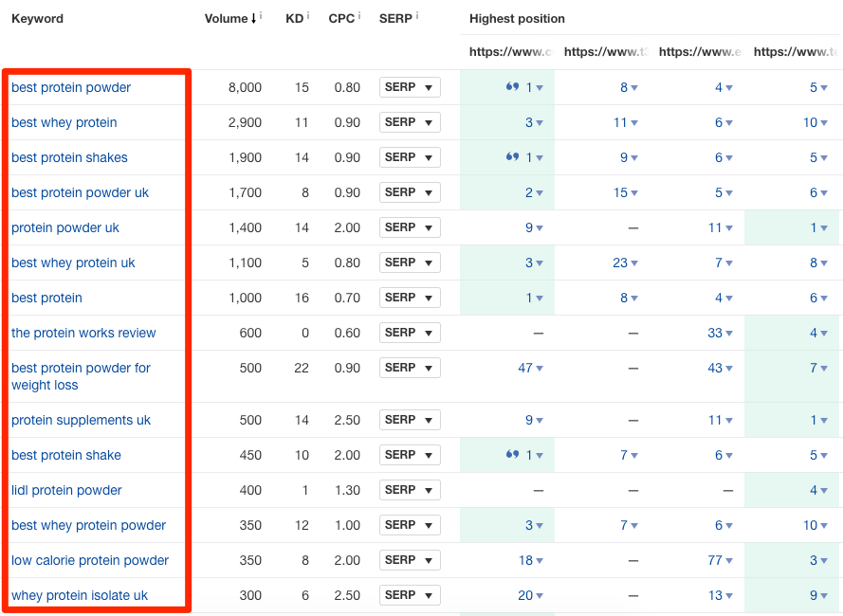
Task: Open SERP dropdown for whey protein isolate uk
Action: tap(410, 595)
